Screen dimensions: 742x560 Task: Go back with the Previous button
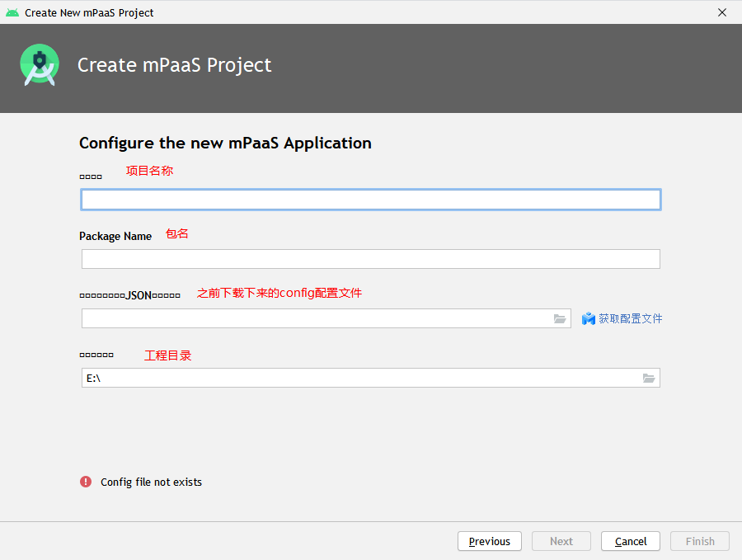(x=490, y=541)
